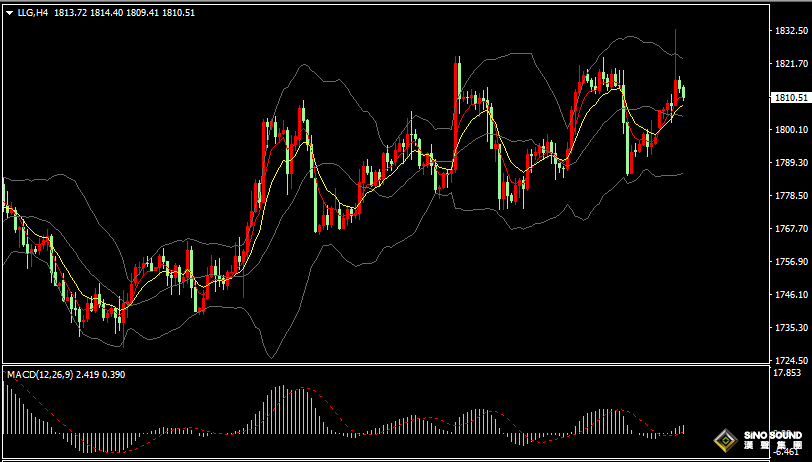Click the 1789.30 price axis label
The height and width of the screenshot is (462, 812).
tap(791, 163)
